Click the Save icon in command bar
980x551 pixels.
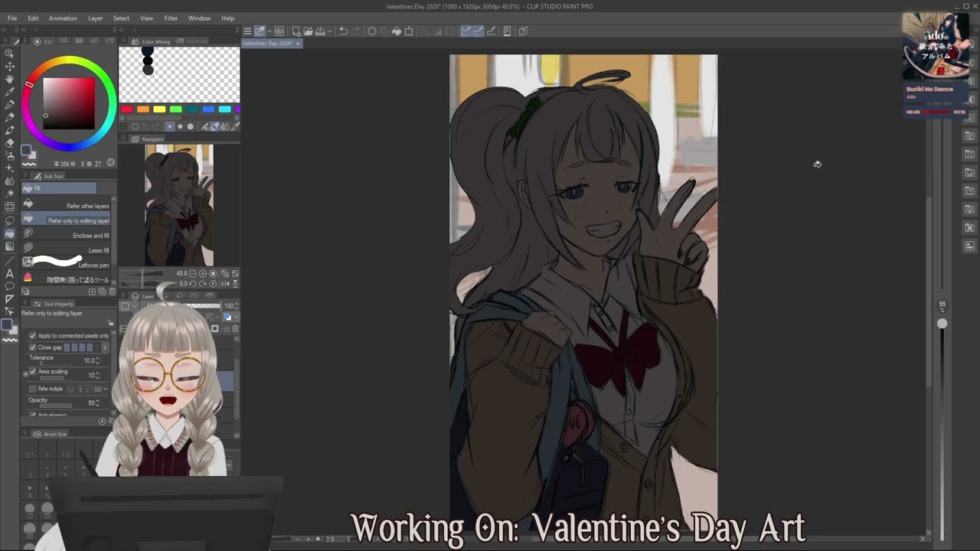tap(320, 31)
